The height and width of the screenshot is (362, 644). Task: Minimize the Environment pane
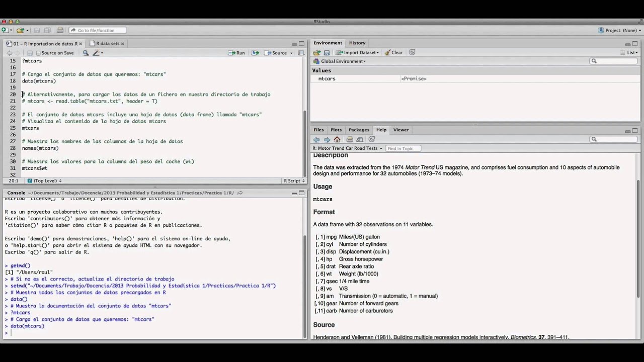[x=627, y=44]
